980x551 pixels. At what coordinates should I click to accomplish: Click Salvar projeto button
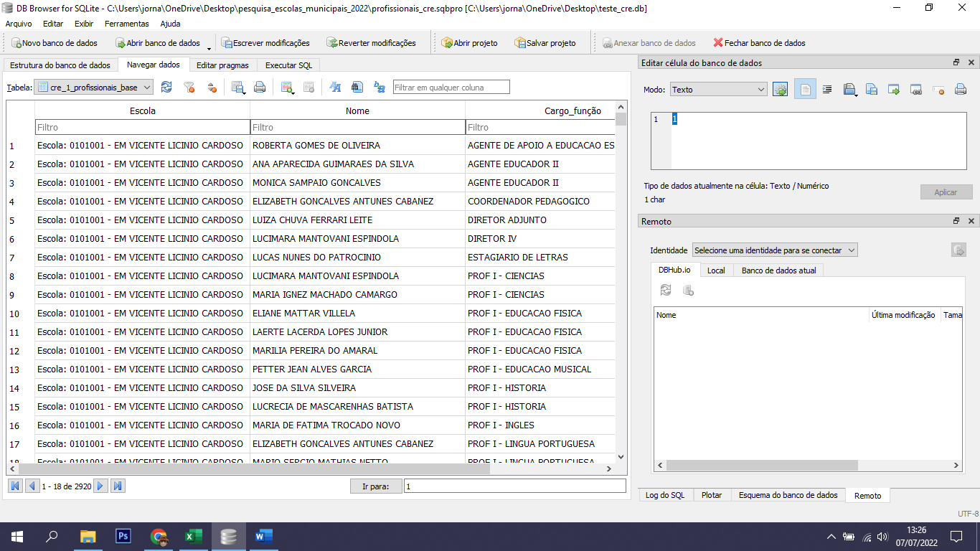pyautogui.click(x=545, y=43)
